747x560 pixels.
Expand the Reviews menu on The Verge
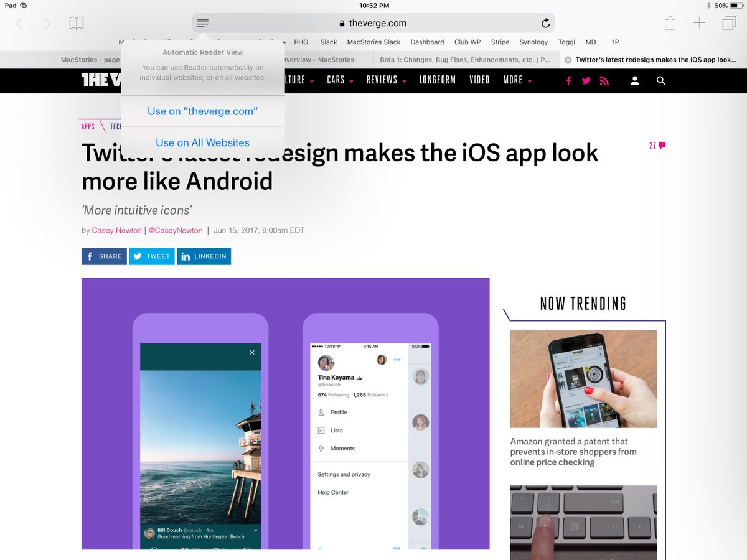coord(387,80)
